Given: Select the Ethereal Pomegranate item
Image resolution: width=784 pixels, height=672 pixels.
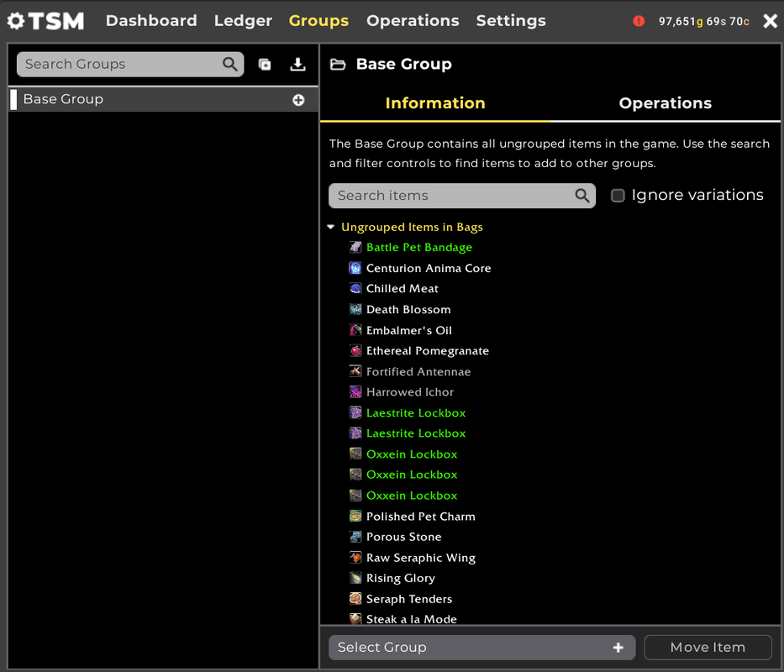Looking at the screenshot, I should (428, 351).
